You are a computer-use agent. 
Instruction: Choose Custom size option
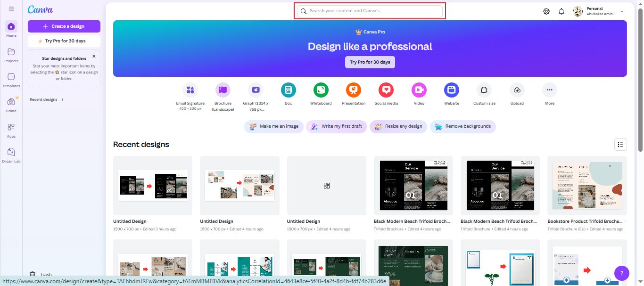tap(484, 93)
